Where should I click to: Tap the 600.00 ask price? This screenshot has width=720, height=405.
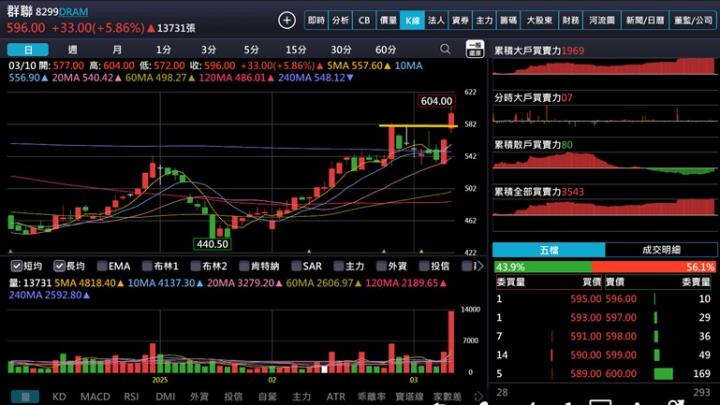[x=621, y=374]
